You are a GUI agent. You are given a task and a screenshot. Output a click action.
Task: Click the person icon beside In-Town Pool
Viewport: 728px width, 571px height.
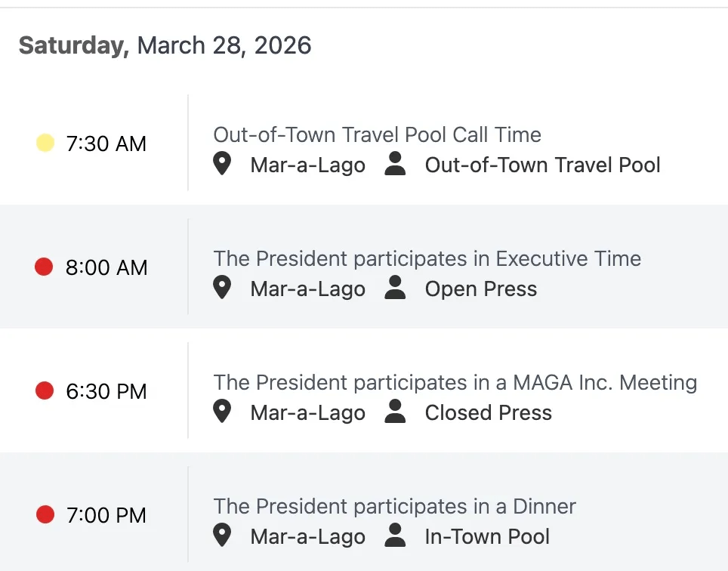395,536
